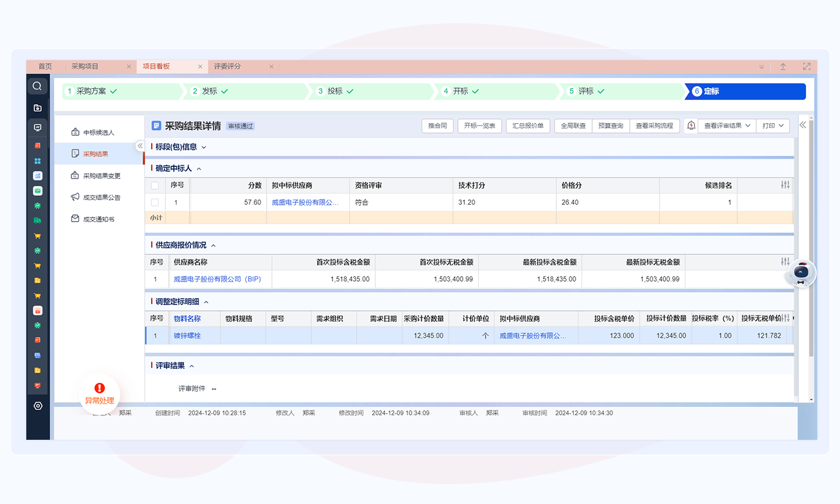Toggle the header checkbox in 确定中标人 table
Image resolution: width=840 pixels, height=504 pixels.
[x=155, y=185]
